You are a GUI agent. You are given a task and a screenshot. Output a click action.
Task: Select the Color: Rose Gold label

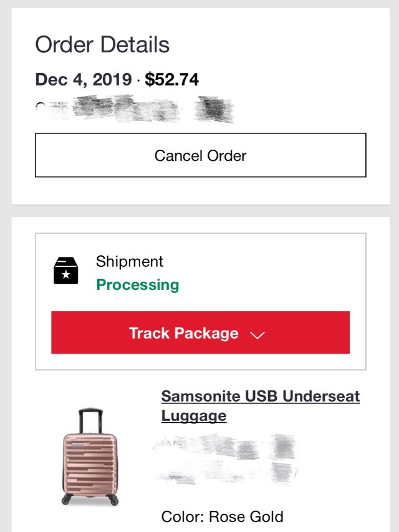[x=222, y=516]
